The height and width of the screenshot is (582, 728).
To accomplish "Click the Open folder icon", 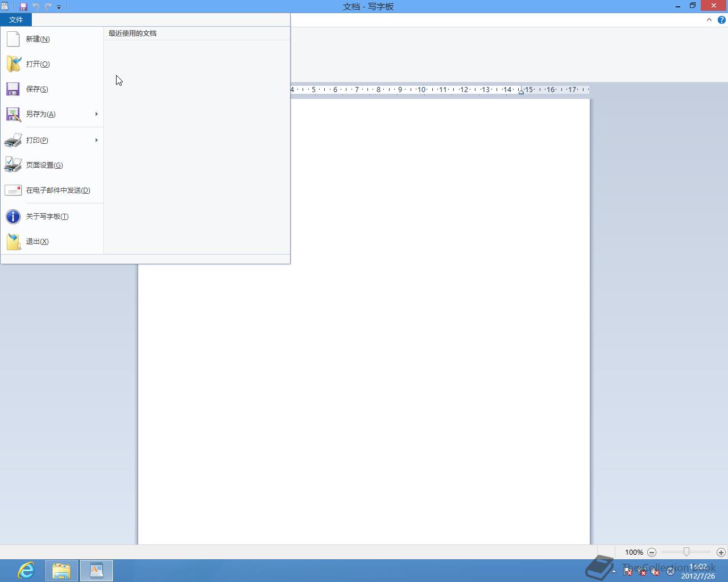I will click(x=13, y=64).
